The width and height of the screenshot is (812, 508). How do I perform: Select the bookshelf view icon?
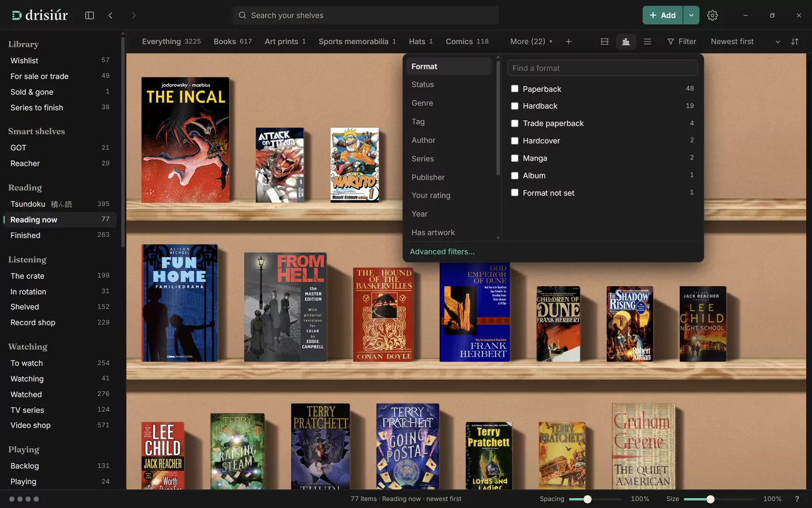tap(626, 42)
